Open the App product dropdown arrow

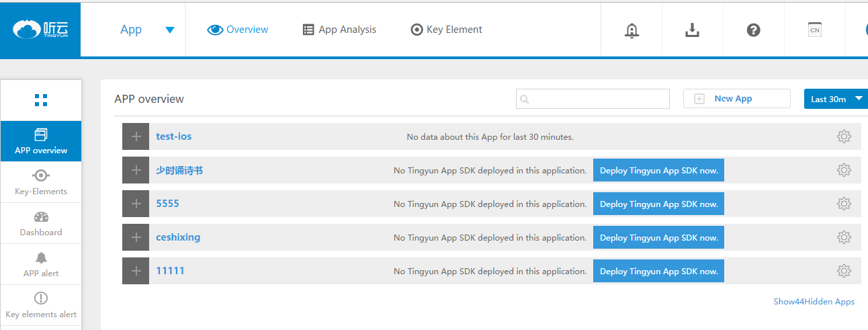170,30
